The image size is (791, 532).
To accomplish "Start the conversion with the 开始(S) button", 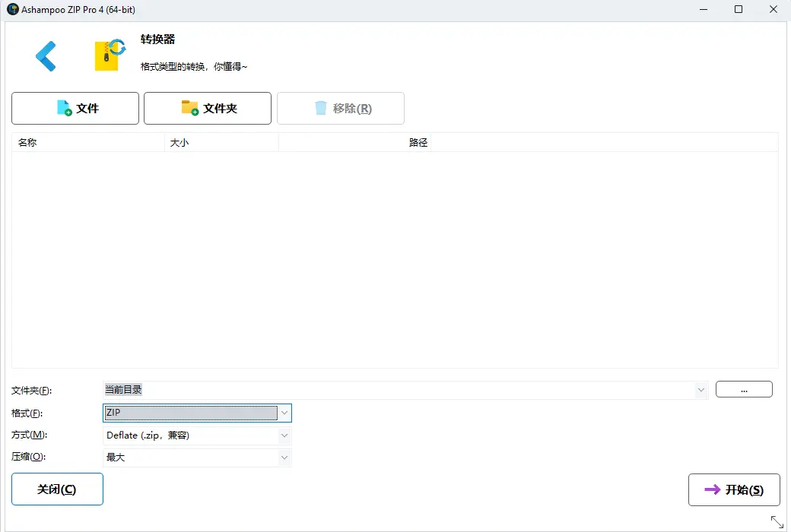I will click(734, 489).
